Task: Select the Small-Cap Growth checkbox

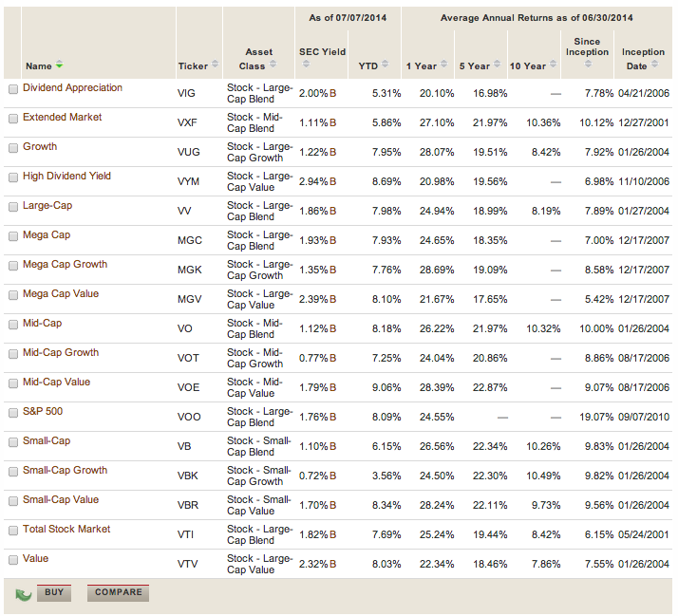Action: [x=13, y=471]
